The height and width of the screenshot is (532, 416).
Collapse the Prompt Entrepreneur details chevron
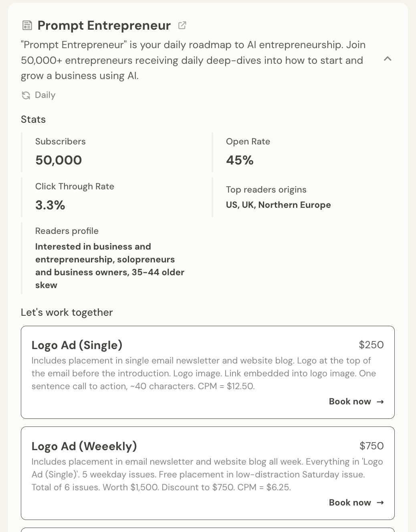(x=387, y=59)
